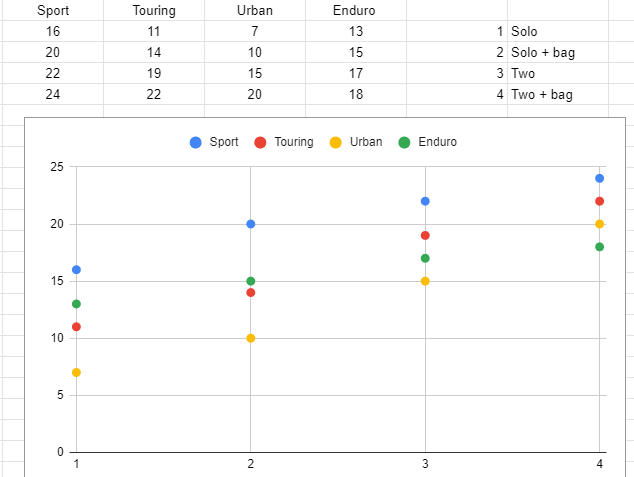Viewport: 634px width, 477px height.
Task: Select the cell containing value 16
Action: coord(53,31)
